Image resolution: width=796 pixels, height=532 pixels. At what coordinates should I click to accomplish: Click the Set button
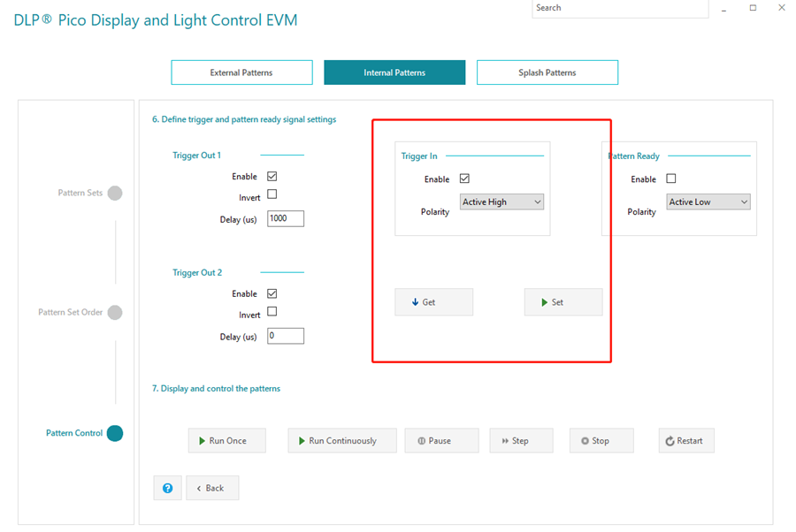563,302
